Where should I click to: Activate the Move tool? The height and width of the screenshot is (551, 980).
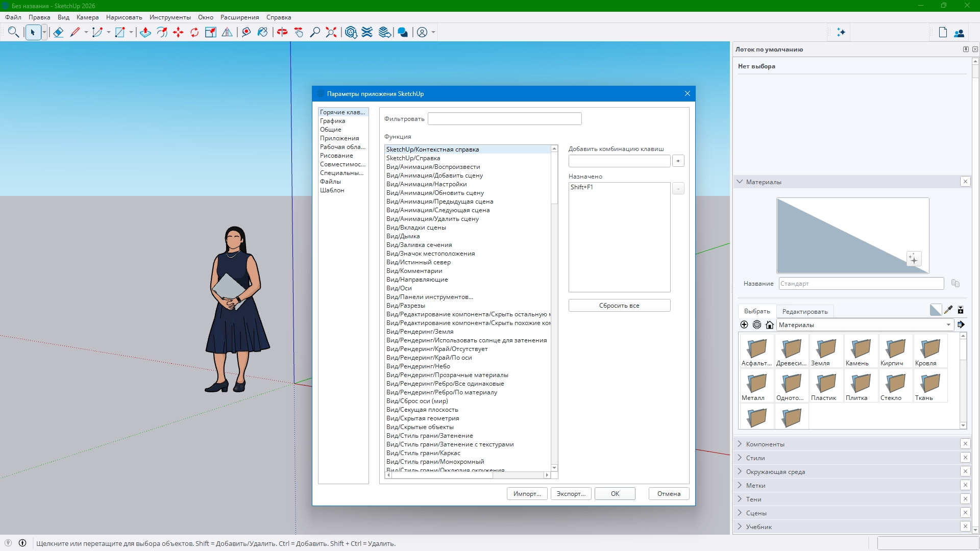pyautogui.click(x=178, y=33)
